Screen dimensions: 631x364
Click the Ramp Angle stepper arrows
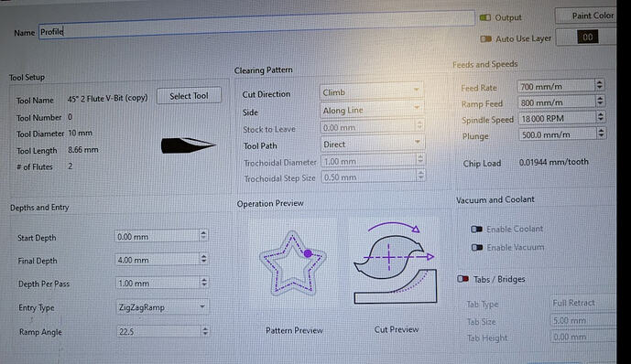[205, 331]
